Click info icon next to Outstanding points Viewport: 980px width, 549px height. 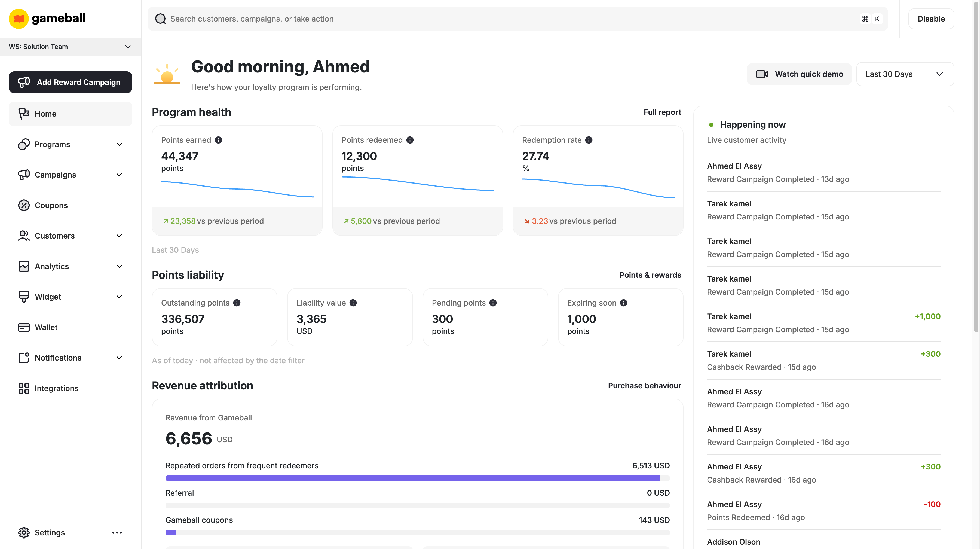tap(237, 303)
